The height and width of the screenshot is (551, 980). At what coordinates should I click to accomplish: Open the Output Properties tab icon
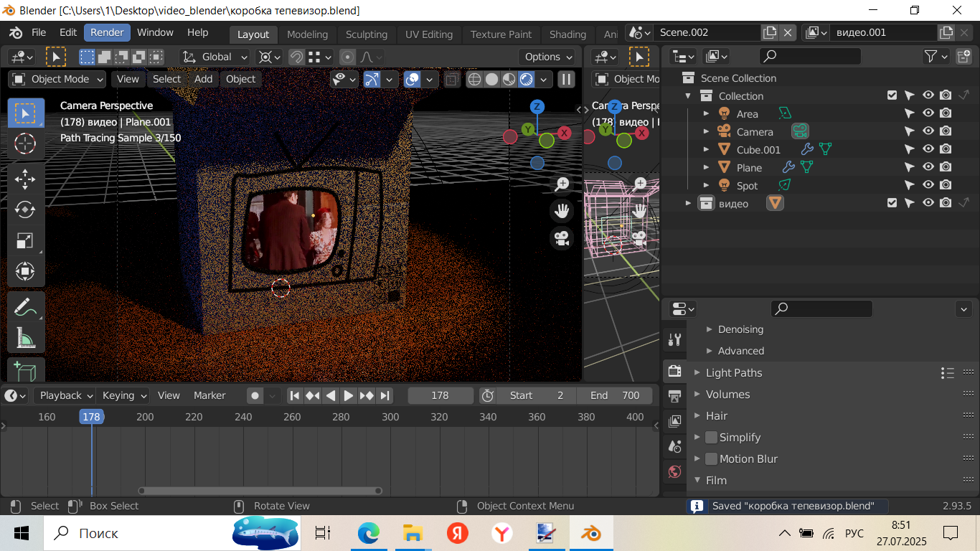click(674, 396)
